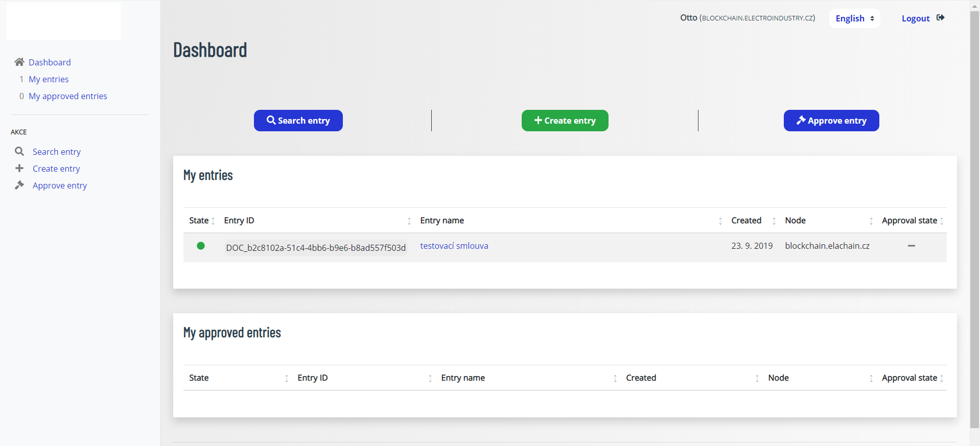Open Dashboard from sidebar menu

pyautogui.click(x=50, y=62)
